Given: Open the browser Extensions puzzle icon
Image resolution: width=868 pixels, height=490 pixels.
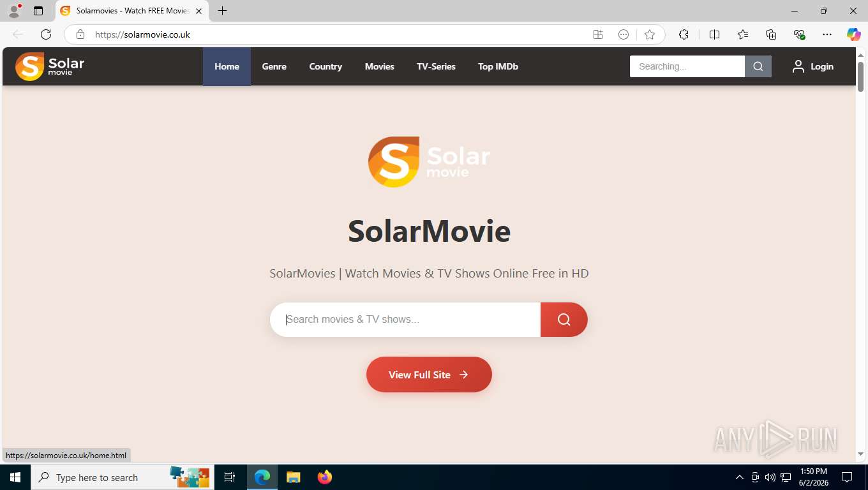Looking at the screenshot, I should point(684,34).
